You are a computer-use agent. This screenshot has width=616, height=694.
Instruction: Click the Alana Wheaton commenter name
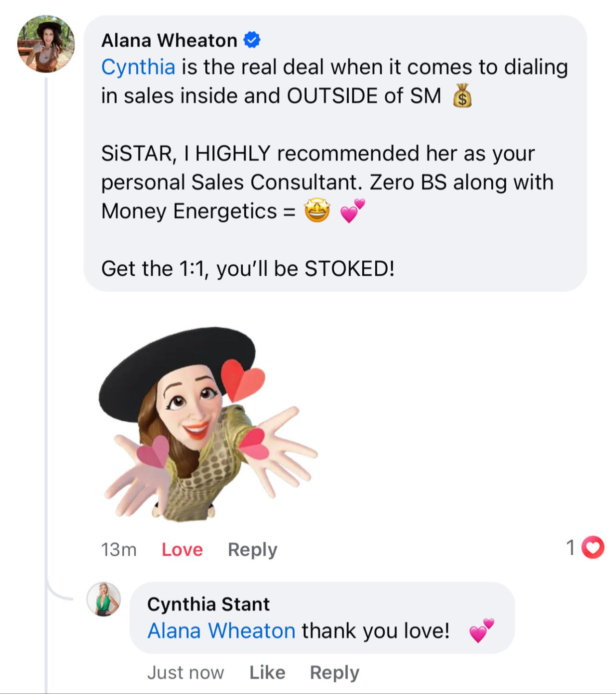coord(169,40)
